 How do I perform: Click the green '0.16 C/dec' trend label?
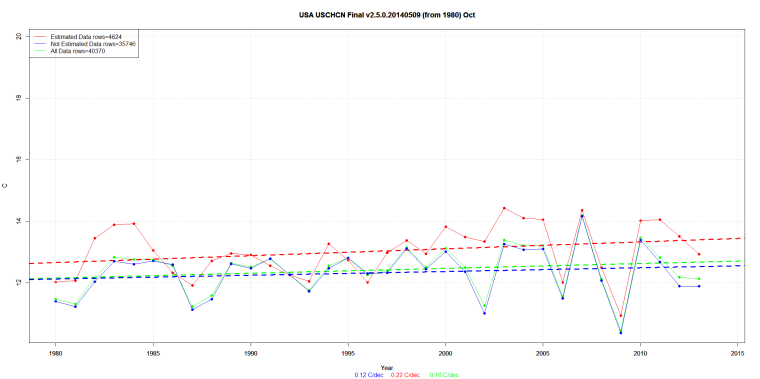click(x=444, y=375)
